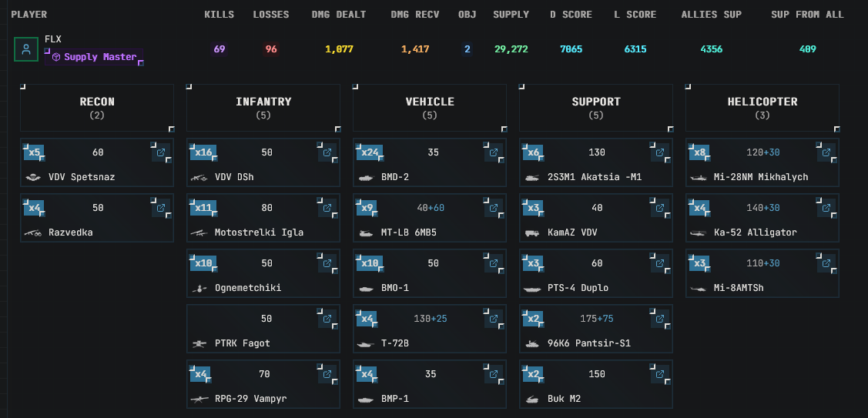
Task: Sort by the KILLS column header
Action: tap(219, 15)
